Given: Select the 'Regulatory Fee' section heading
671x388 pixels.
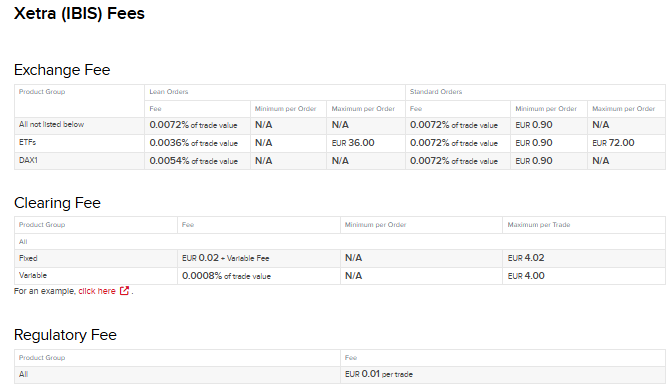Looking at the screenshot, I should [x=65, y=335].
